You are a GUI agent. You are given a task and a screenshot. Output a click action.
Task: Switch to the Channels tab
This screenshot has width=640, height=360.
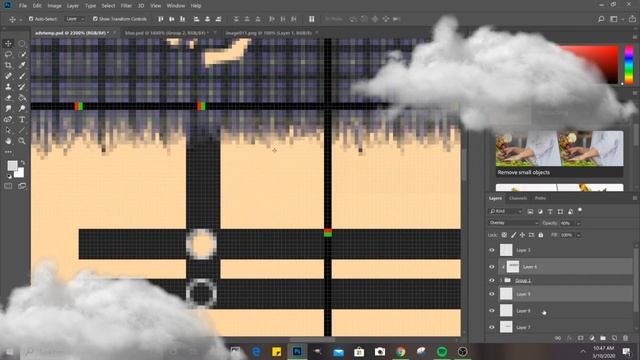tap(518, 198)
